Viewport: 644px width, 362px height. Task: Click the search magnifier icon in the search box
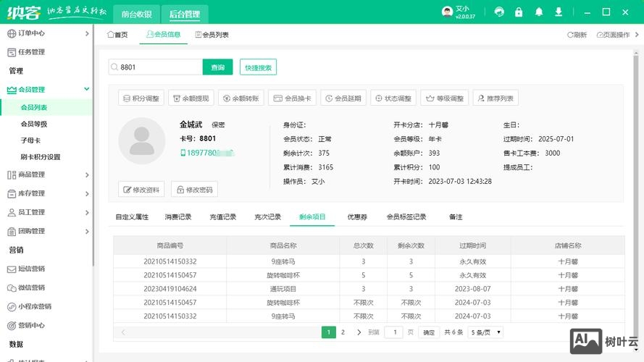click(x=114, y=67)
